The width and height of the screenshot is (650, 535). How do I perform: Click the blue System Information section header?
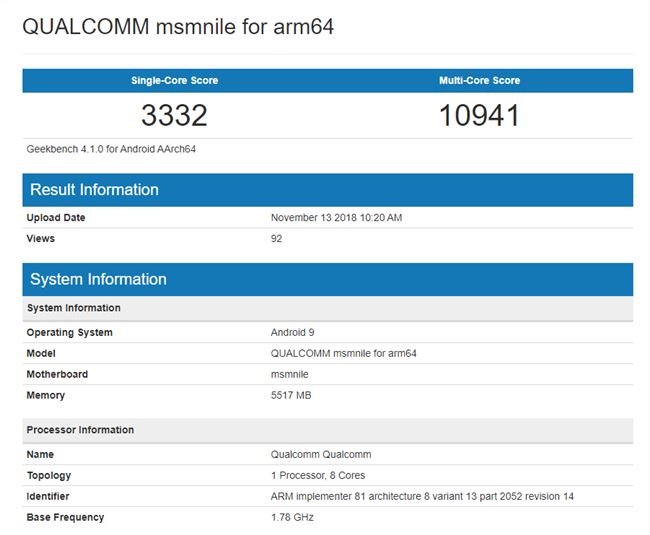click(x=327, y=279)
